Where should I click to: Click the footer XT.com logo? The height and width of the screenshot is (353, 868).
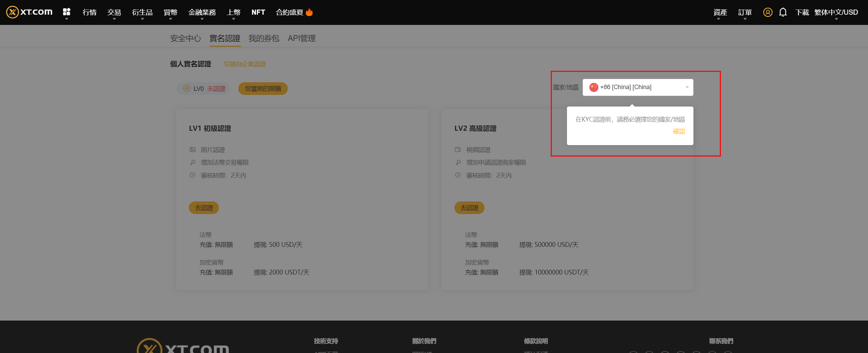183,347
